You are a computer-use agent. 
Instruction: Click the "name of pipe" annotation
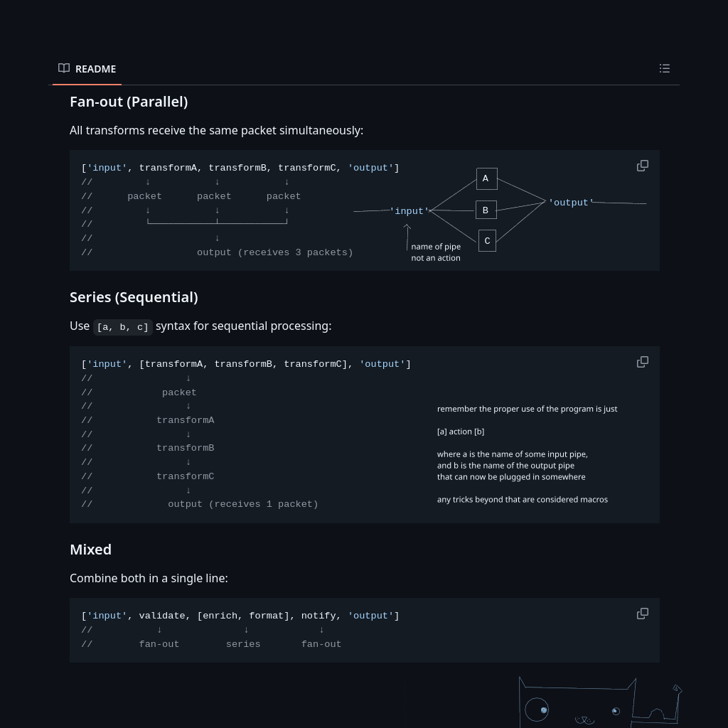coord(436,247)
